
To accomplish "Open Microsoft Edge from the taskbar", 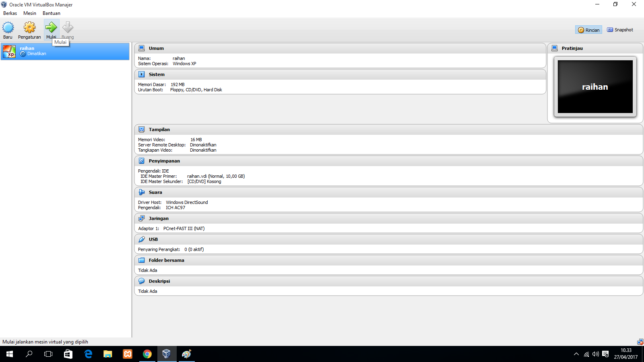I will click(88, 354).
